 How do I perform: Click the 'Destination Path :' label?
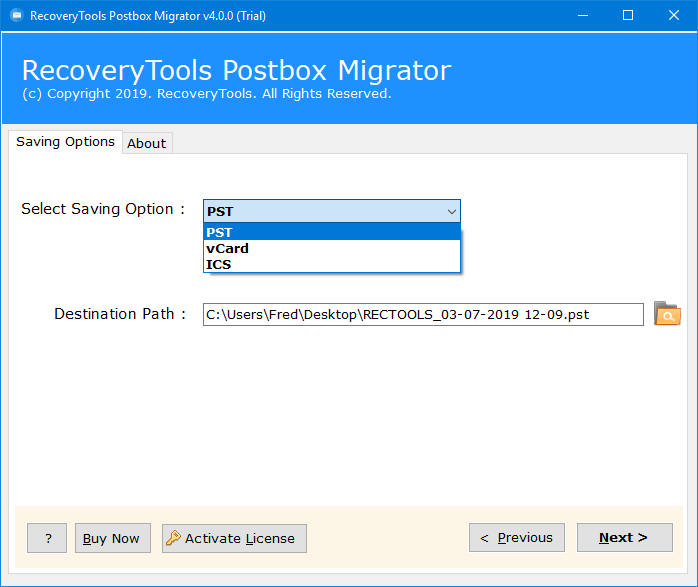coord(120,314)
